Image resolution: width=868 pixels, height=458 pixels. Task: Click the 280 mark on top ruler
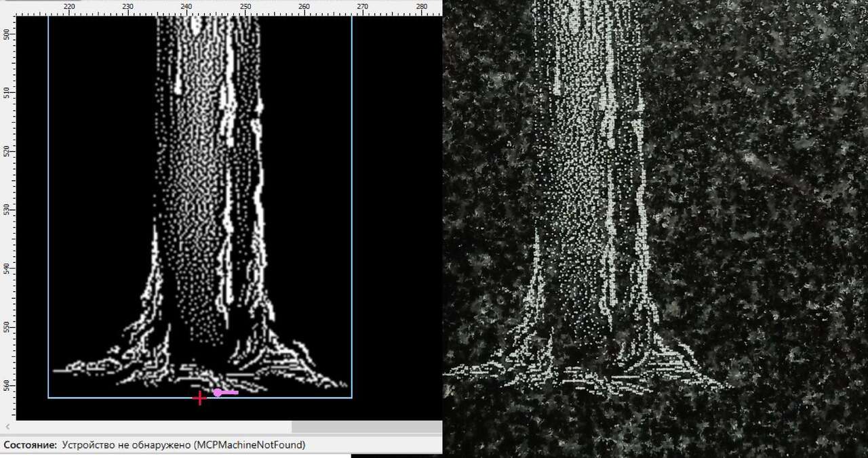[x=421, y=7]
